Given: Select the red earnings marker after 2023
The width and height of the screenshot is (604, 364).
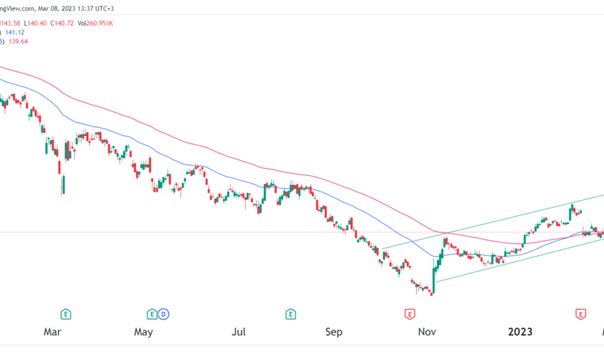Looking at the screenshot, I should 581,314.
